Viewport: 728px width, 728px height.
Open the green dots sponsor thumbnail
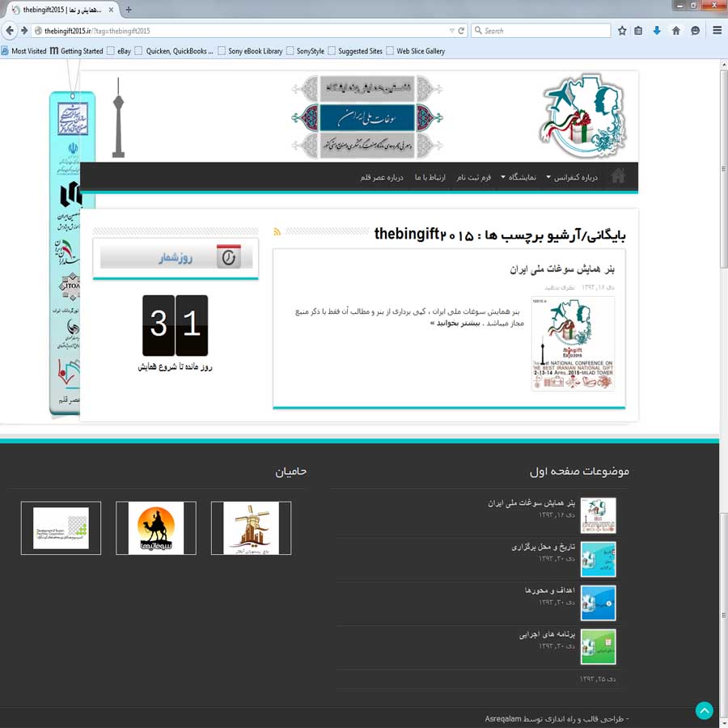(x=61, y=528)
